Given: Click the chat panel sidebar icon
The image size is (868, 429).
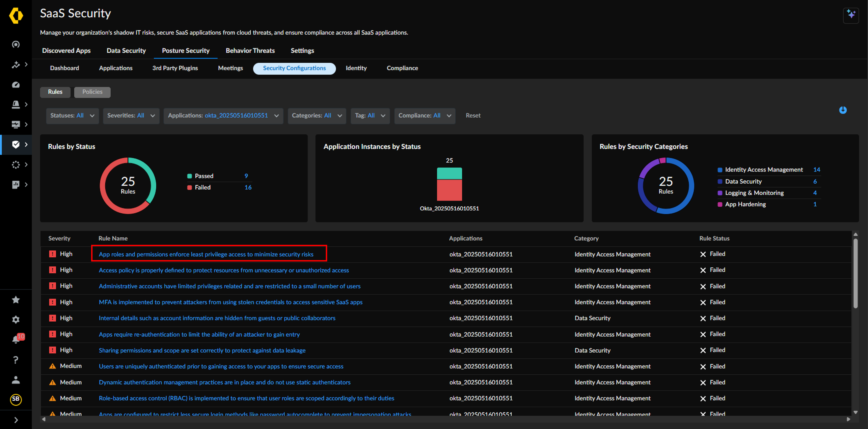Looking at the screenshot, I should [x=16, y=184].
